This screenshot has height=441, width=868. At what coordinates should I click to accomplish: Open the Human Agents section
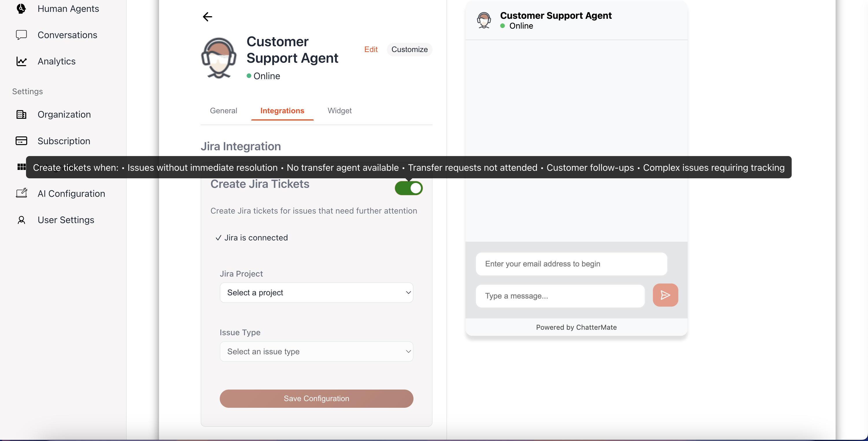pyautogui.click(x=21, y=9)
